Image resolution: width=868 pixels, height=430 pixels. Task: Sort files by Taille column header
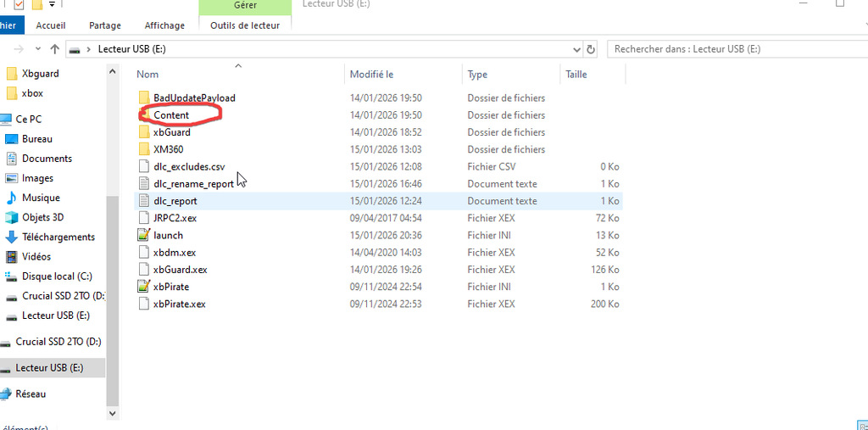coord(576,75)
